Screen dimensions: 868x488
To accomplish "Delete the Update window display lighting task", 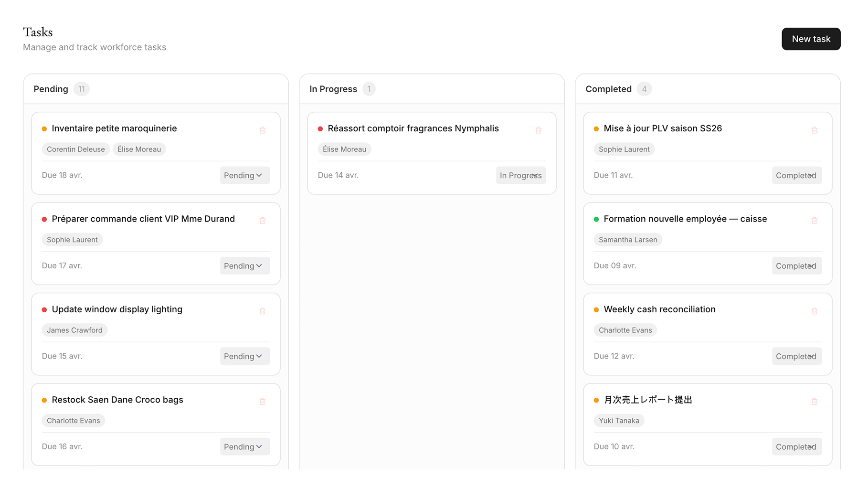I will (x=262, y=311).
